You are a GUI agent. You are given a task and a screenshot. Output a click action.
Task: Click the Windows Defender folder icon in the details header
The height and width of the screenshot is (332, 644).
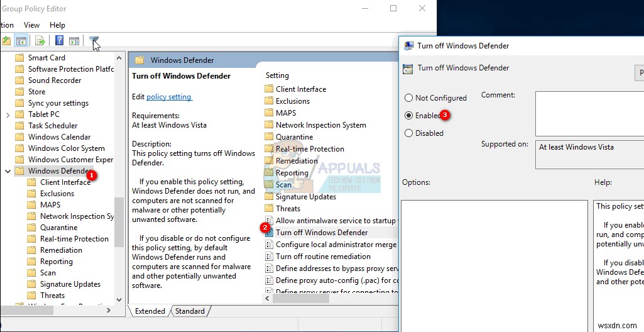[x=139, y=60]
